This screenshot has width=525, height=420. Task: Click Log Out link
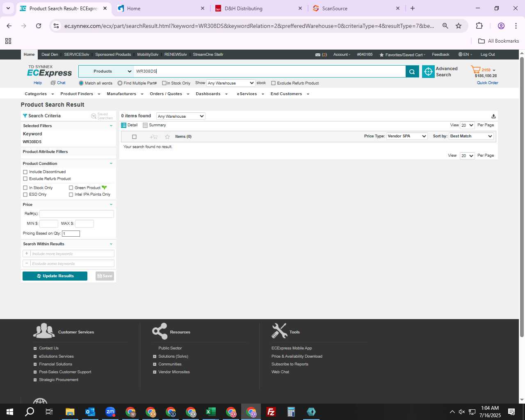488,55
